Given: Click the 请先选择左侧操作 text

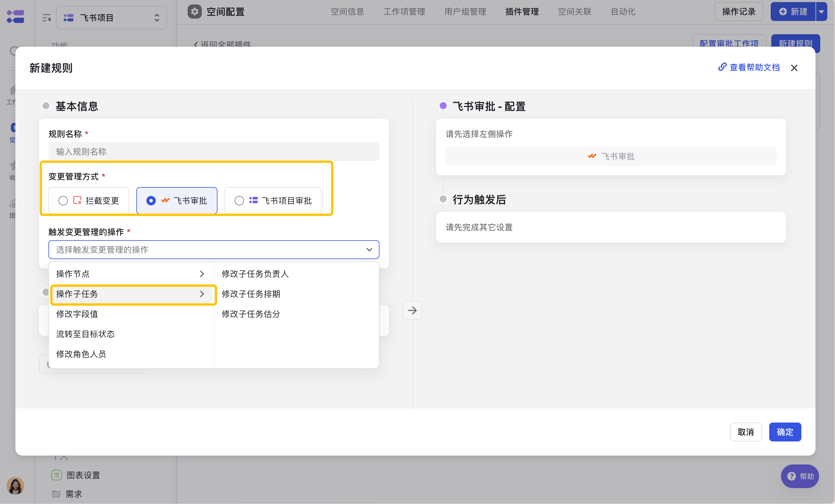Looking at the screenshot, I should click(479, 134).
